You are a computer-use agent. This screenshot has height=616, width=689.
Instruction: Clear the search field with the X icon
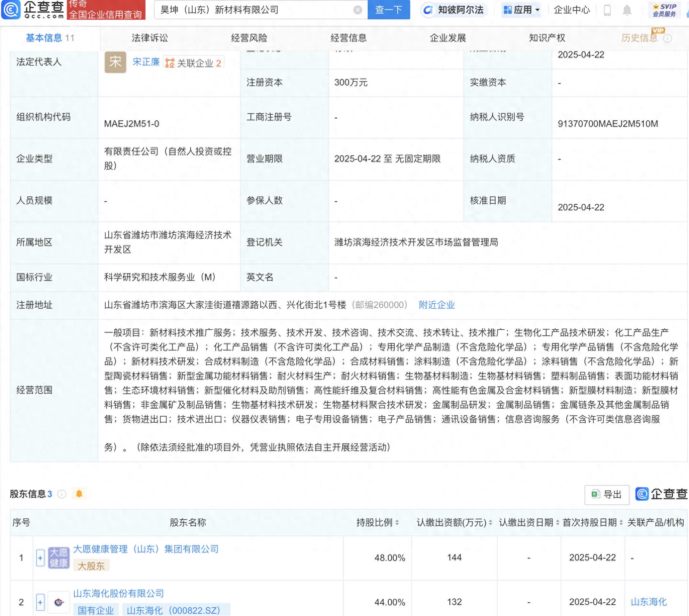(357, 10)
